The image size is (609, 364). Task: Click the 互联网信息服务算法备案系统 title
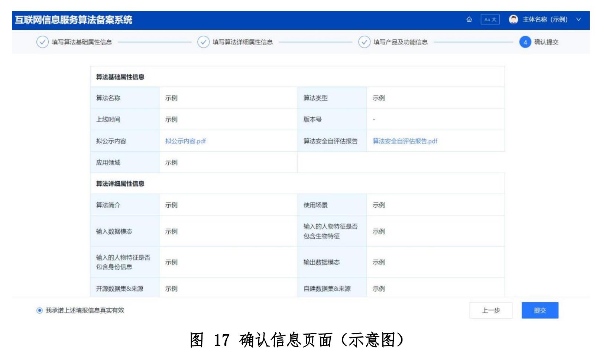click(74, 20)
